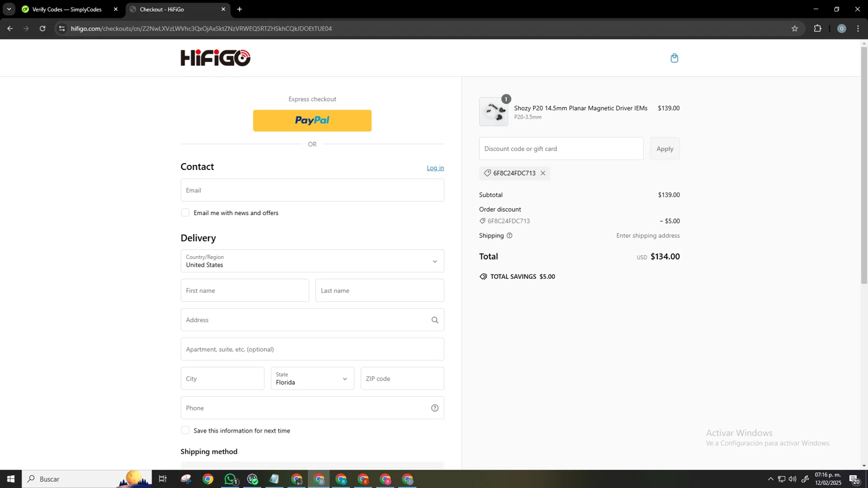
Task: Remove discount code 6F8C24FDC713
Action: pyautogui.click(x=543, y=173)
